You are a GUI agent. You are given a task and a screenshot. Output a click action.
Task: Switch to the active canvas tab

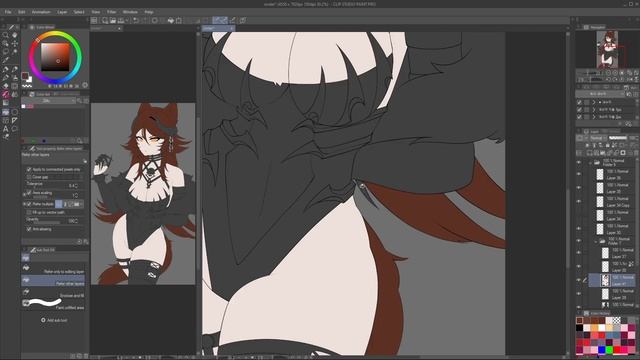pos(218,28)
